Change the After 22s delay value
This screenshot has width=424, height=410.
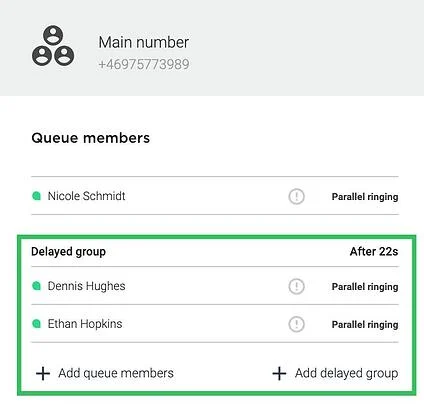click(x=374, y=251)
